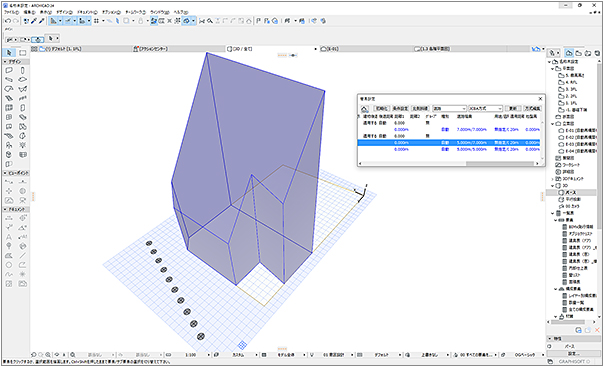This screenshot has width=605, height=368.
Task: Open the 1:100 scale dropdown in bottom bar
Action: click(x=209, y=354)
